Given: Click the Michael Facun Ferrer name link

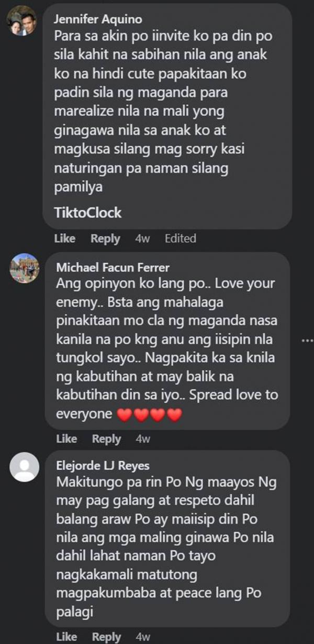Looking at the screenshot, I should coord(113,268).
